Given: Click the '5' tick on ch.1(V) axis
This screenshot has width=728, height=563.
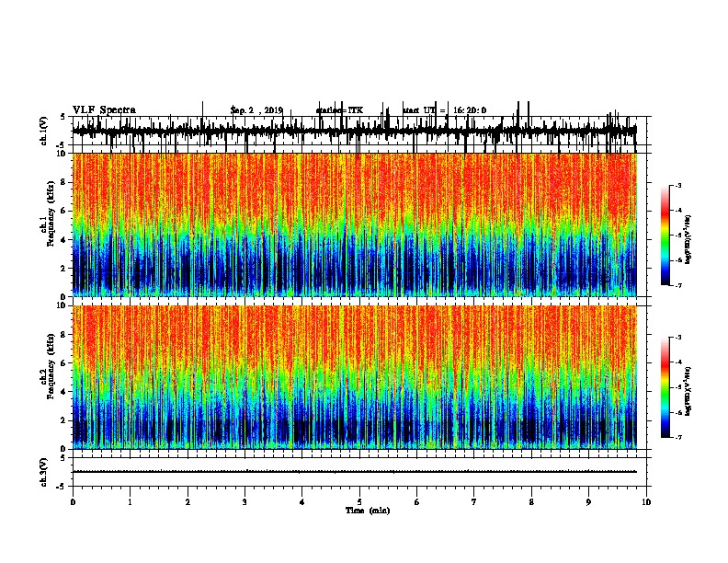Looking at the screenshot, I should click(x=63, y=117).
